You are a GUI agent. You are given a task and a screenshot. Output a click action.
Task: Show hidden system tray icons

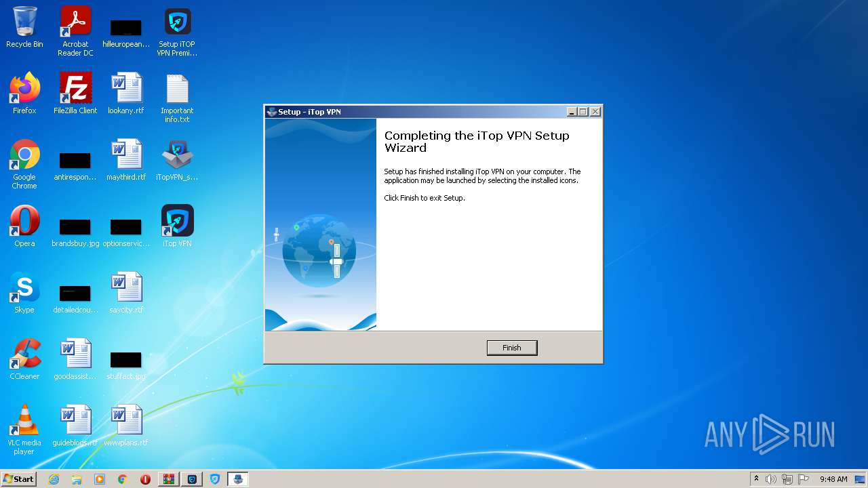click(x=757, y=479)
